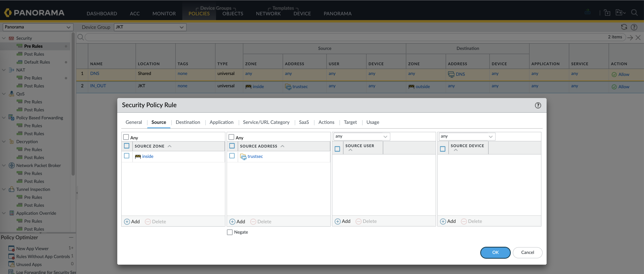Open the New App Viewer optimizer item

(32, 248)
